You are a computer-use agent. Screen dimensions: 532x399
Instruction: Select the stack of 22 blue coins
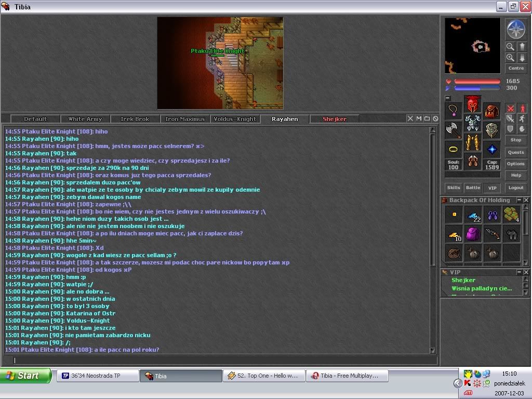click(473, 215)
